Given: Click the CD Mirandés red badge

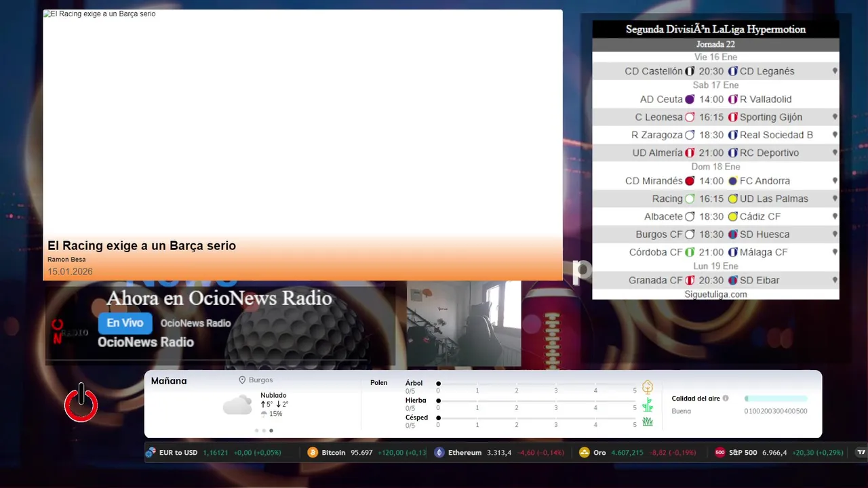Looking at the screenshot, I should point(690,181).
